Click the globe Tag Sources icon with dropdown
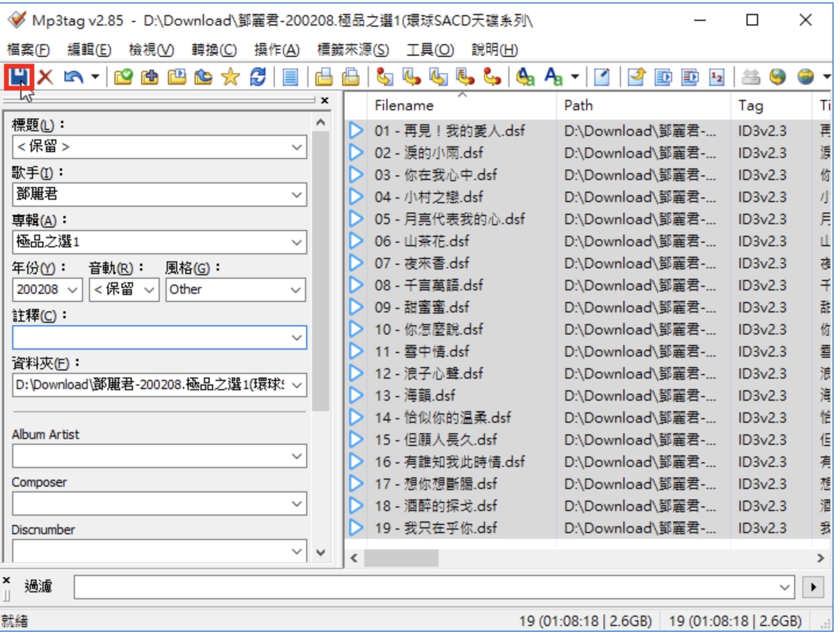840x633 pixels. (x=805, y=77)
